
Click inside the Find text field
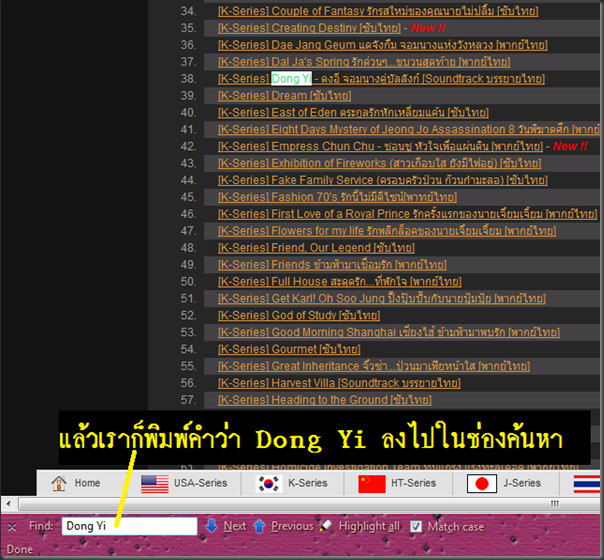pos(129,526)
